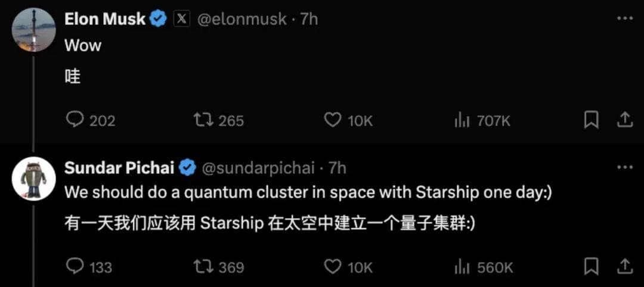Open more options on Elon Musk's post
The height and width of the screenshot is (287, 644).
[x=624, y=19]
